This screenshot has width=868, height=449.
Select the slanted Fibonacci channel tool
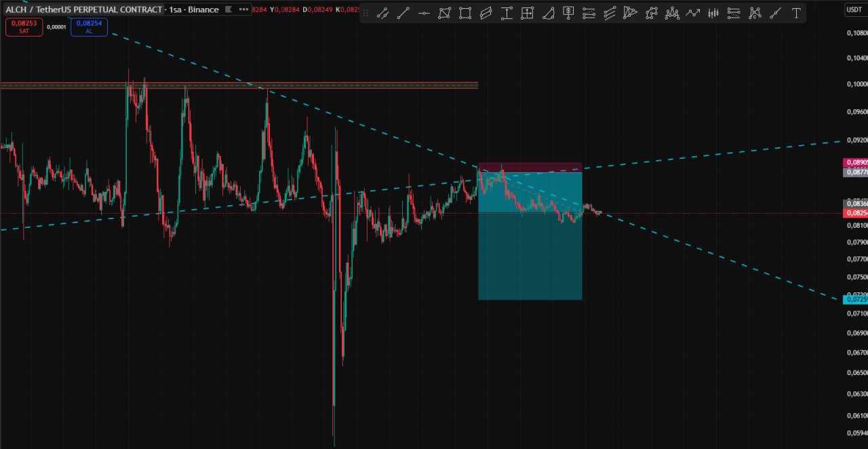610,13
